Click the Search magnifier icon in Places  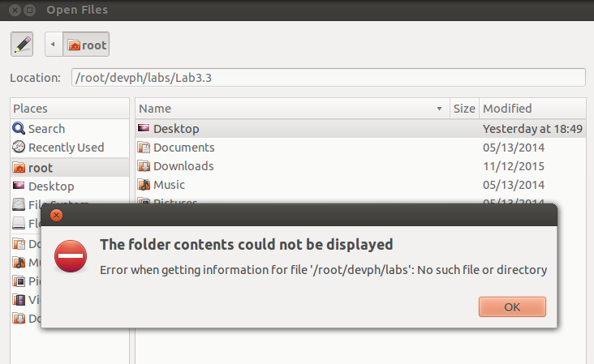[x=19, y=128]
